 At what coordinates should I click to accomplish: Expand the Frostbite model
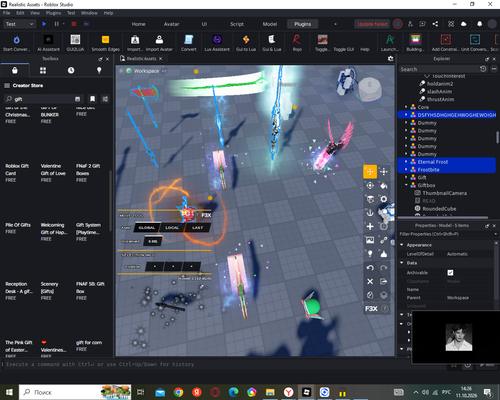click(406, 169)
